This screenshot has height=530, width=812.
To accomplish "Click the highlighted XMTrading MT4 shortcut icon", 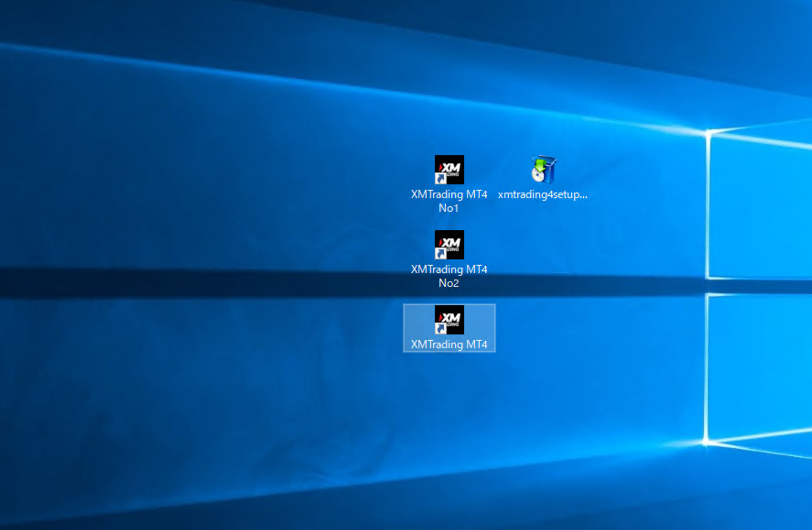I will click(x=449, y=319).
